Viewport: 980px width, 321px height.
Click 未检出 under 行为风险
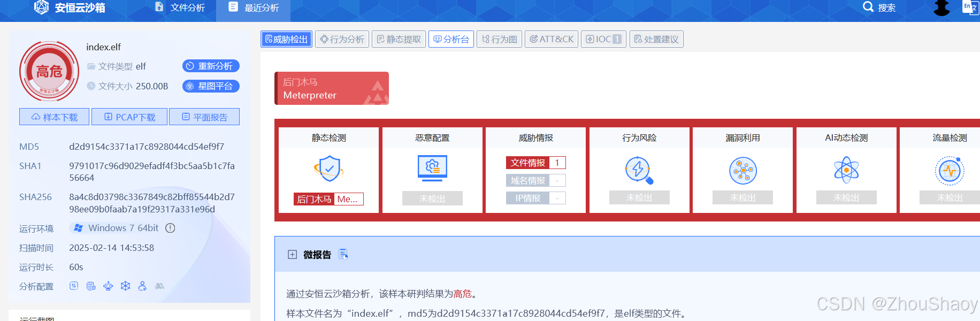639,197
